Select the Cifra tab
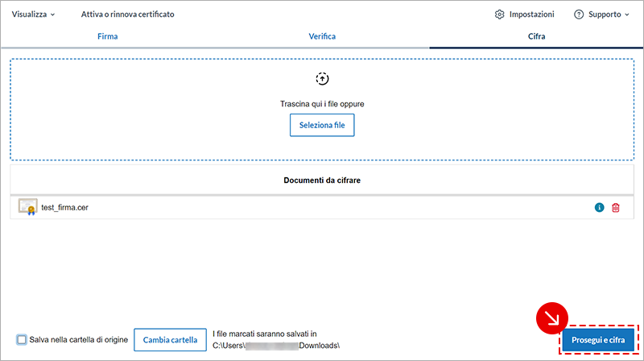The width and height of the screenshot is (644, 361). 536,36
